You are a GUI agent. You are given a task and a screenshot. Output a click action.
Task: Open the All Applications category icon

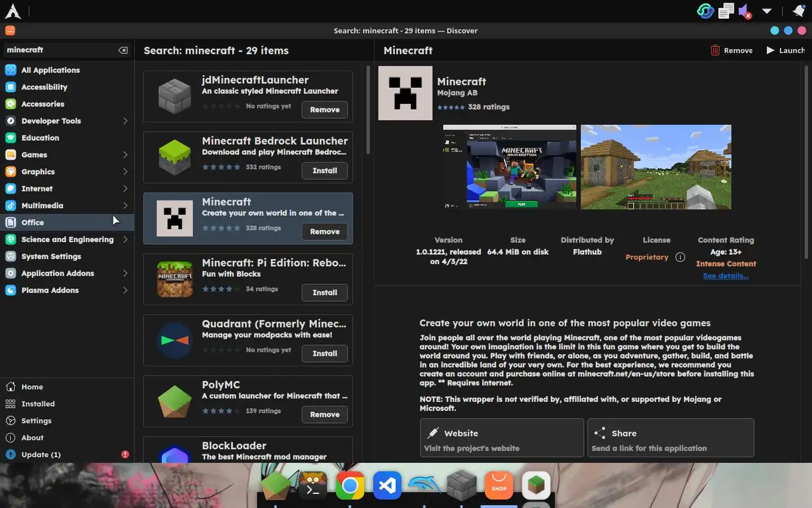point(11,70)
